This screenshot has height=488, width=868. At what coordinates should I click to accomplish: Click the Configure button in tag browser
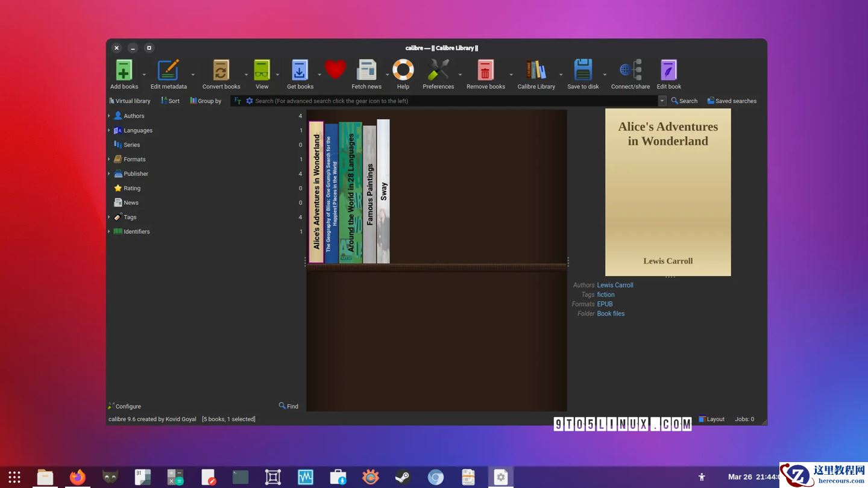point(124,406)
